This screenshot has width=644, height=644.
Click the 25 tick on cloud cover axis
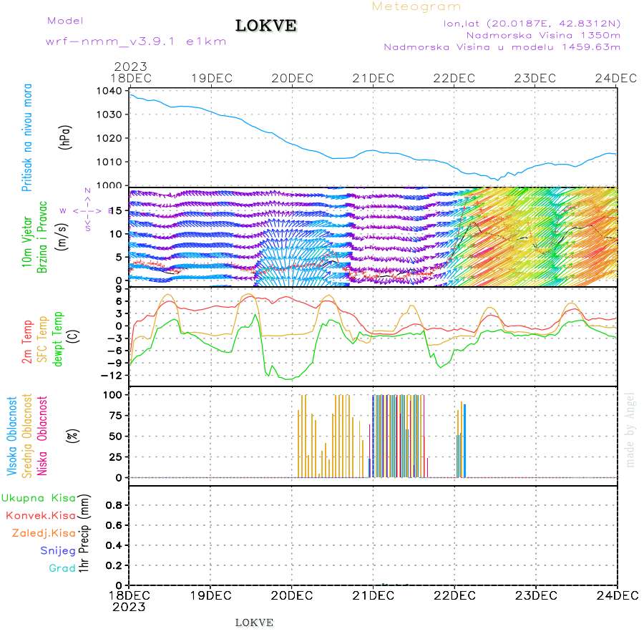(116, 457)
